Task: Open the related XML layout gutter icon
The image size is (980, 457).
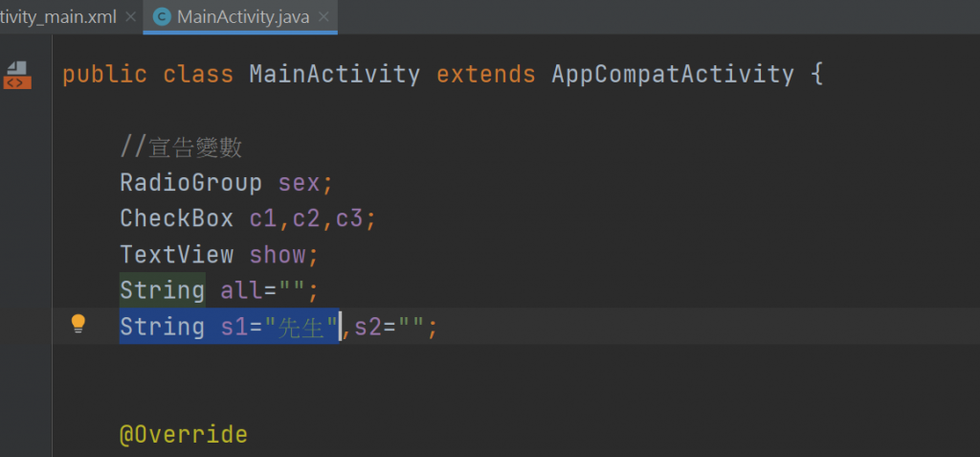Action: 17,75
